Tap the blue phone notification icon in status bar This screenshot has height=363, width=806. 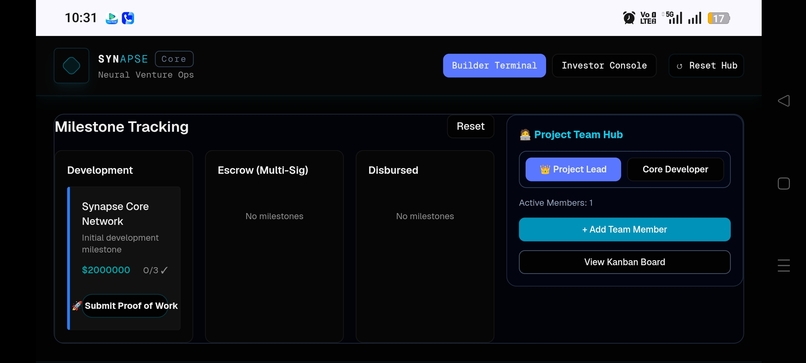128,19
